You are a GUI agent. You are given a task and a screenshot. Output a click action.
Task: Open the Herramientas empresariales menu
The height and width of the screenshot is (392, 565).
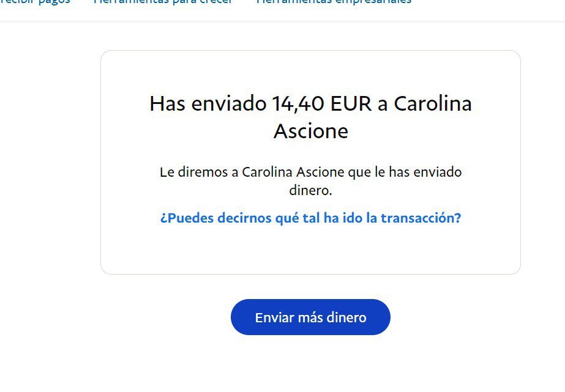pyautogui.click(x=334, y=2)
